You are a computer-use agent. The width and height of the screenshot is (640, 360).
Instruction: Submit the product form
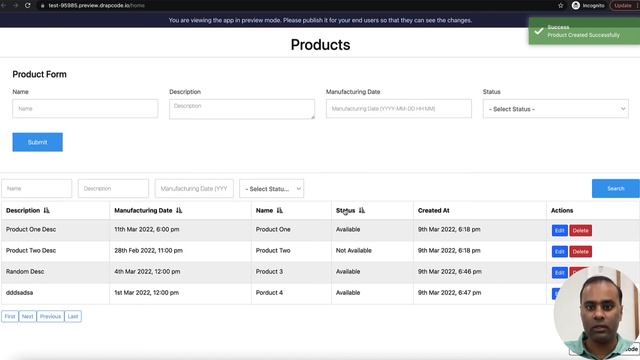pyautogui.click(x=38, y=142)
